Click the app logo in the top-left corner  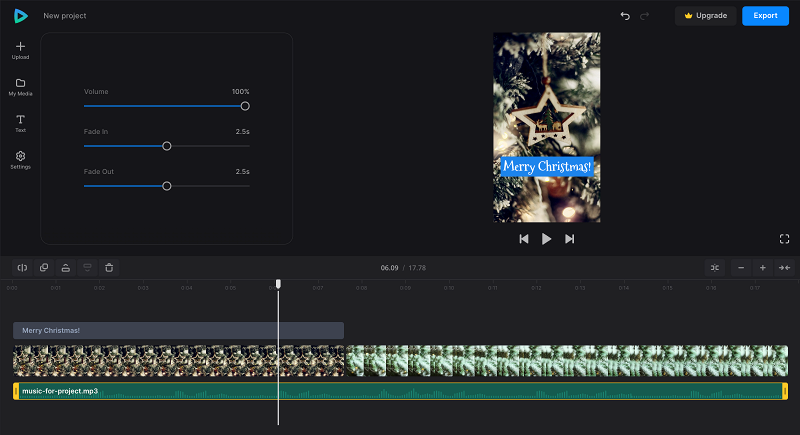click(20, 16)
